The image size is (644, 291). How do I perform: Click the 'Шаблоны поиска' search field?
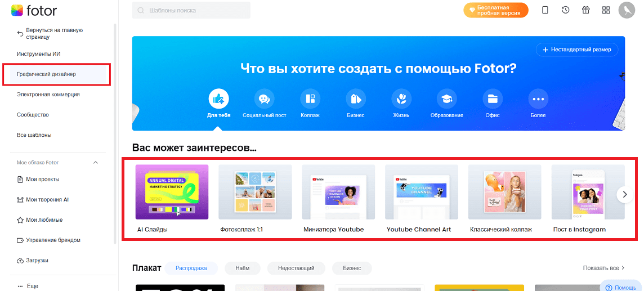coord(191,10)
